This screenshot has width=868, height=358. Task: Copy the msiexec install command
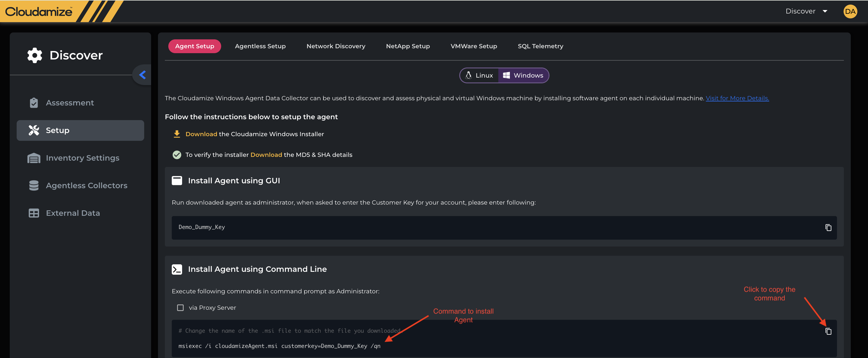(x=828, y=331)
